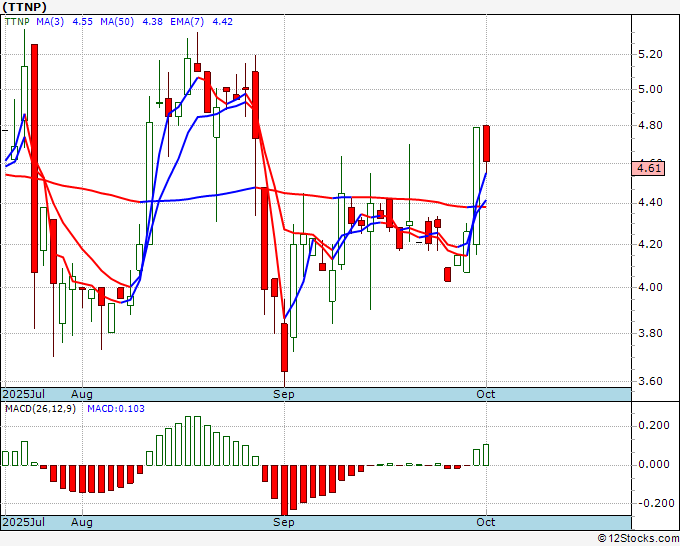Click the EMA(7) value 4.42

tap(222, 22)
